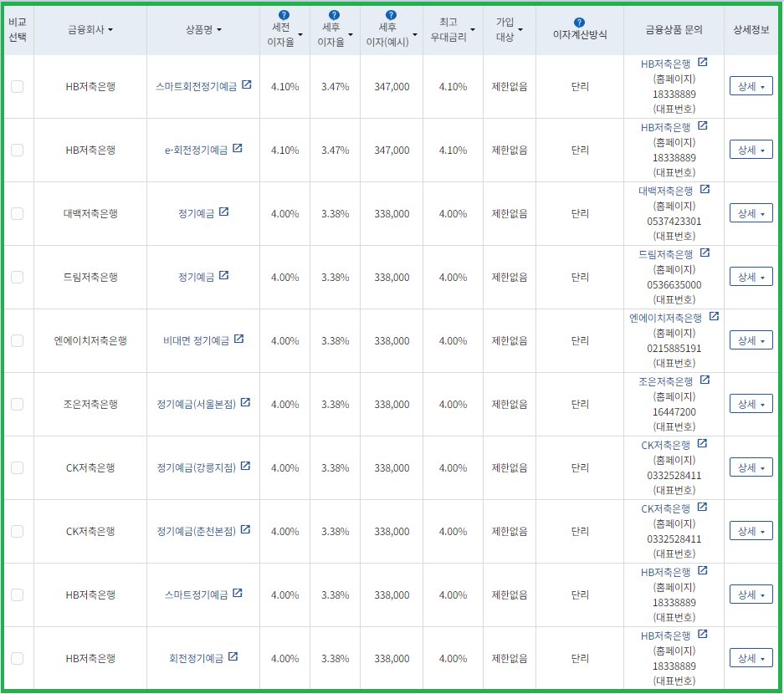Expand 상세 dropdown for 드림저축은행 row
Screen dimensions: 784x694
coord(751,276)
